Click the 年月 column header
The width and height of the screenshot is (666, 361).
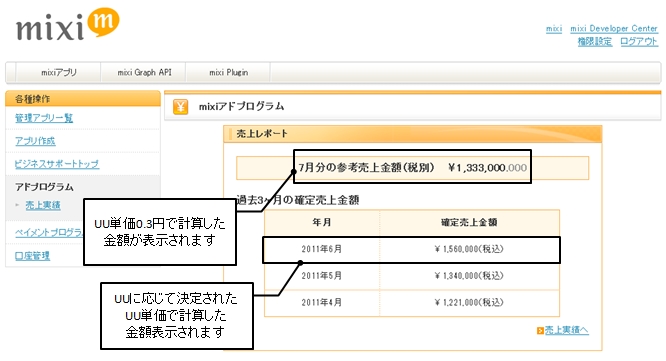click(322, 222)
